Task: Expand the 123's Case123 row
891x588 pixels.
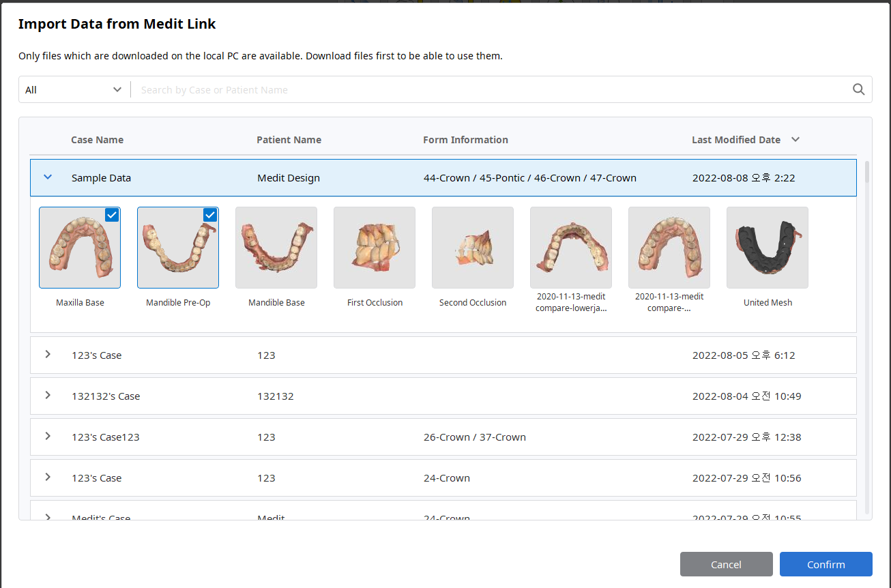Action: pos(48,437)
